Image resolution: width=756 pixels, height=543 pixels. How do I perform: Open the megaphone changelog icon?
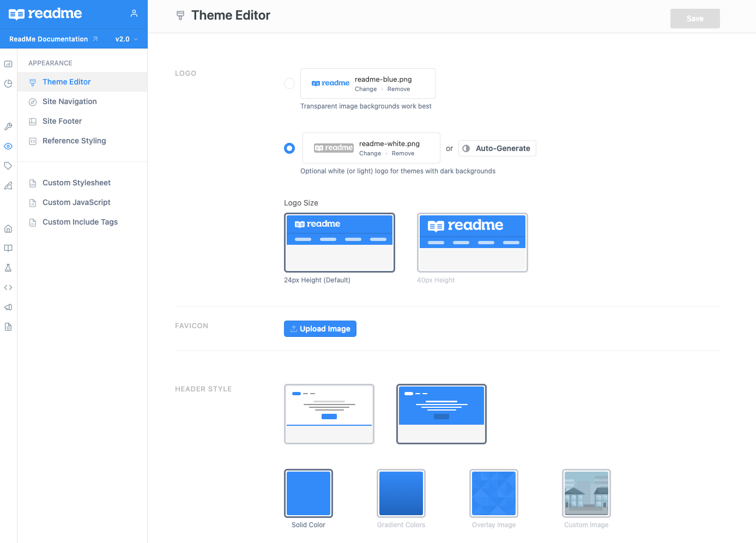point(8,307)
